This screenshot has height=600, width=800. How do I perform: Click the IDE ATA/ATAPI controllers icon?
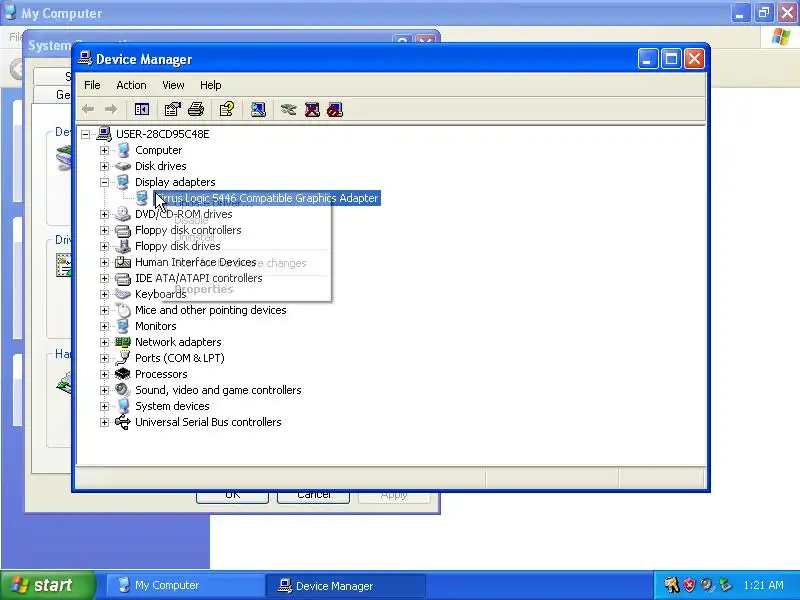click(x=123, y=279)
